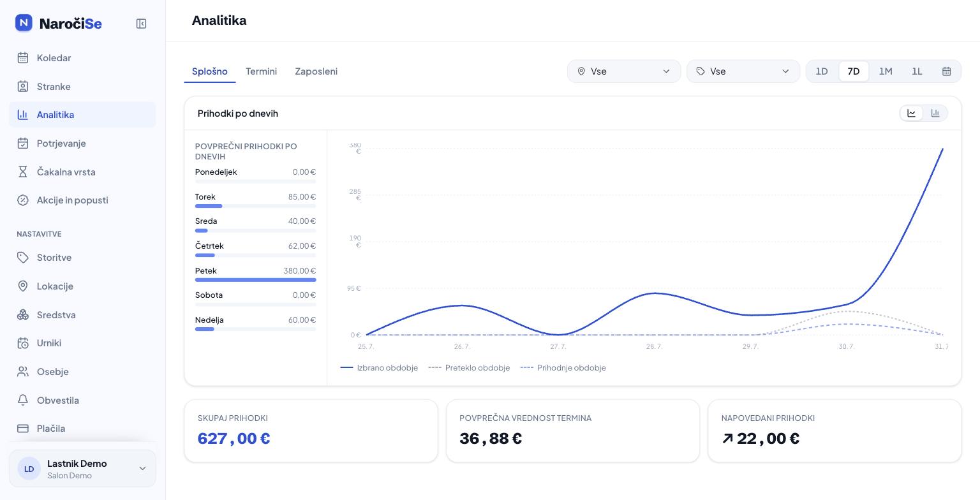Open Plačila card icon
Screen dimensions: 980x500
[23, 429]
